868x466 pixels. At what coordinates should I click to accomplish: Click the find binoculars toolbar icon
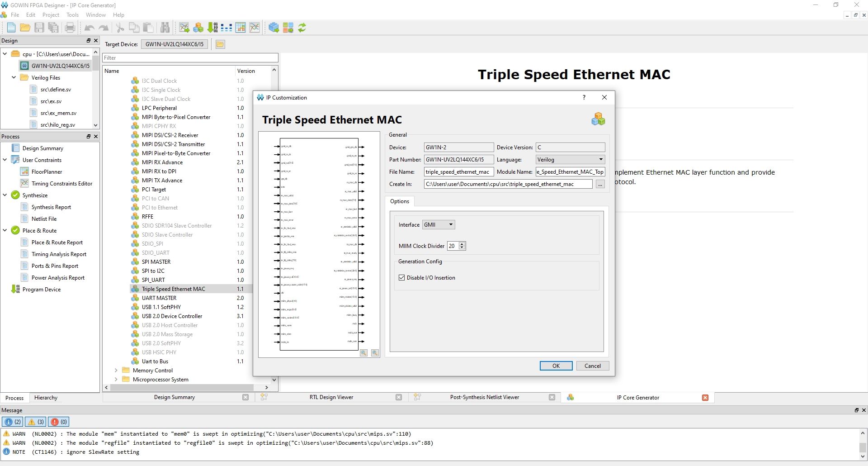point(165,27)
